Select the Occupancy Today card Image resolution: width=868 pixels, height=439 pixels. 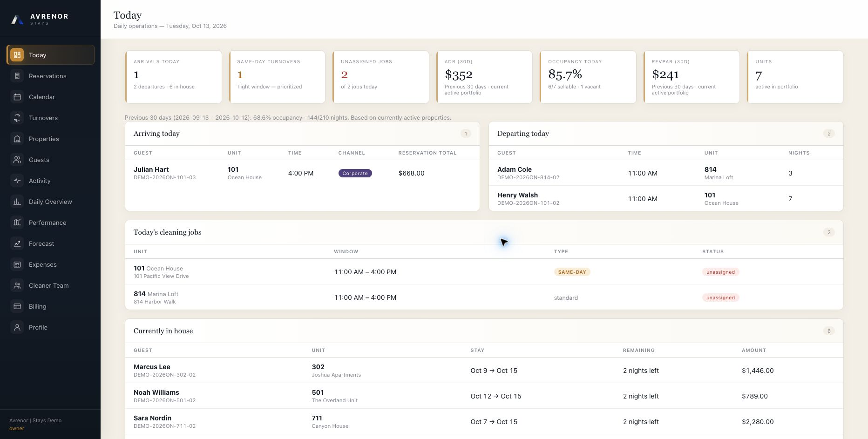coord(588,77)
